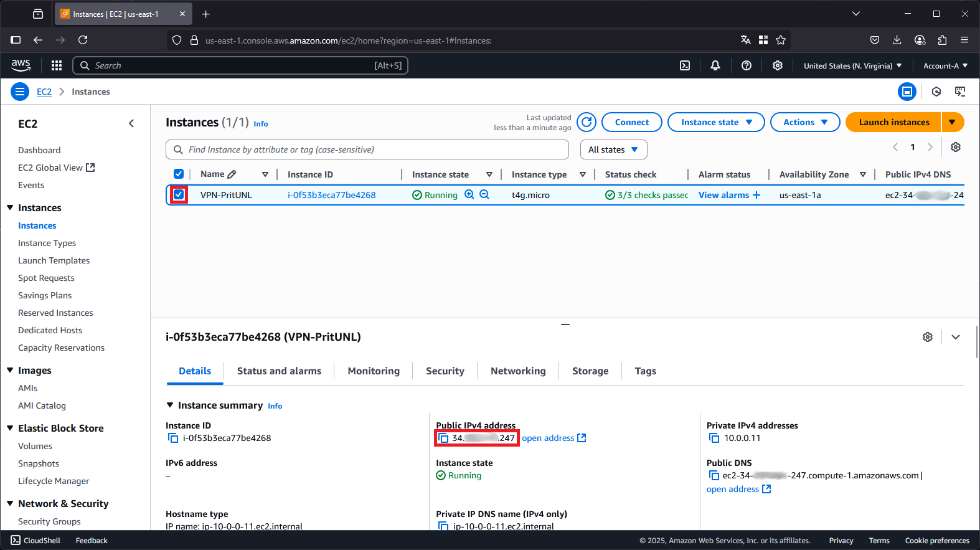Collapse the Elastic Block Store section

[10, 428]
